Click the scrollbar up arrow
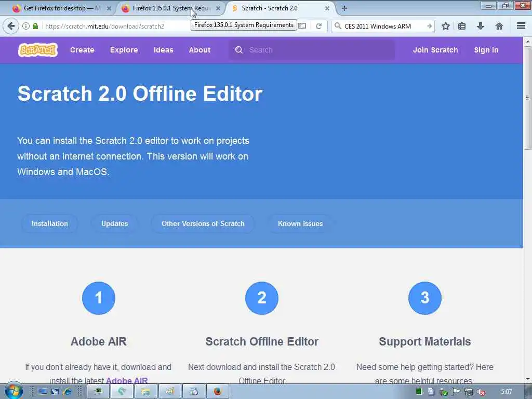 click(527, 42)
